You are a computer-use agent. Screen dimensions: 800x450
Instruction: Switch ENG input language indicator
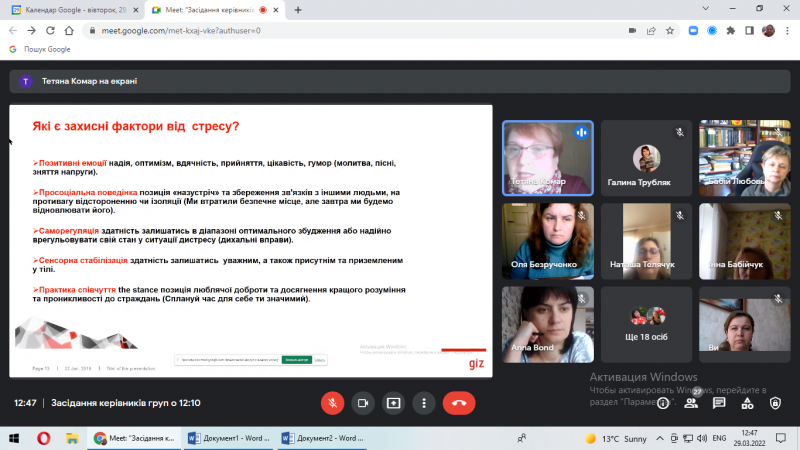[719, 438]
